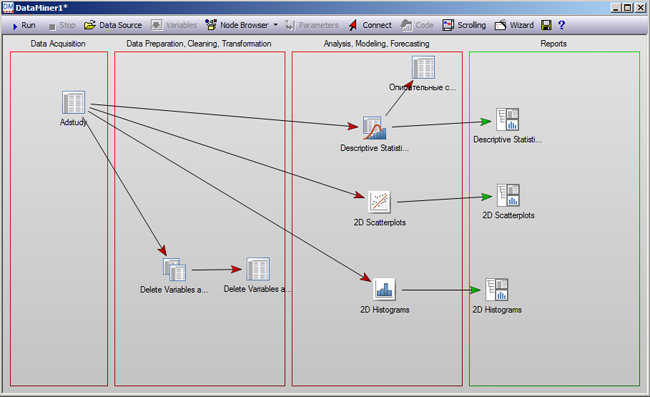Close the DataMiner1 window

640,7
